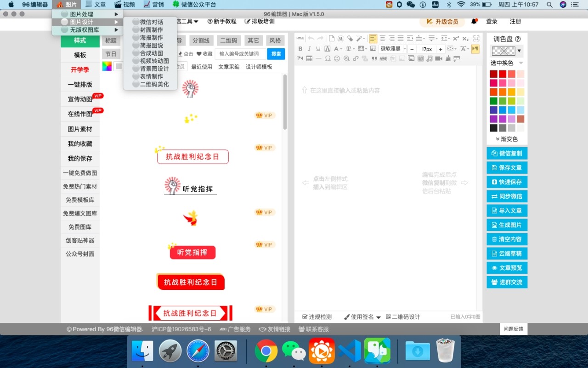This screenshot has height=368, width=588.
Task: Insert a table using the toolbar icon
Action: click(309, 58)
